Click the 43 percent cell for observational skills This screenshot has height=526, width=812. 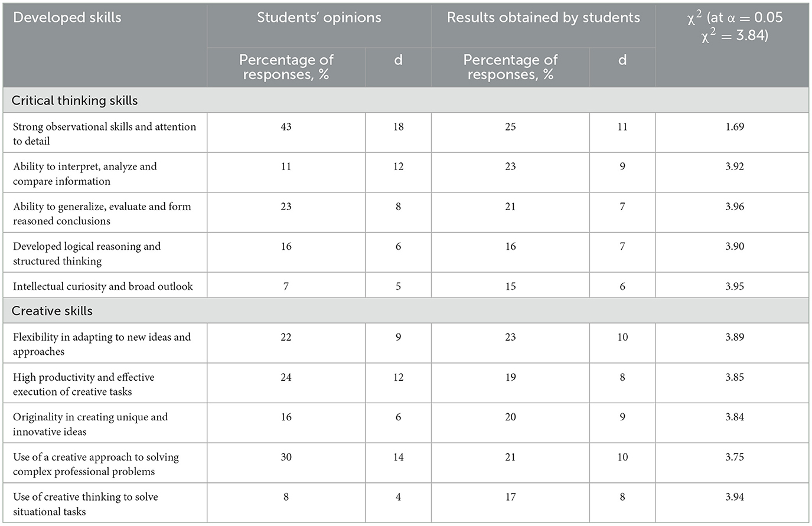[x=286, y=126]
